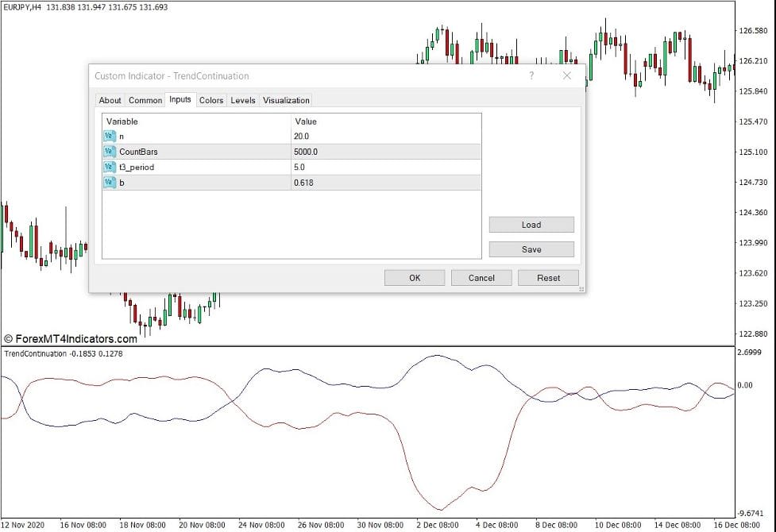Click the Va icon beside CountBars
The width and height of the screenshot is (776, 532).
110,152
